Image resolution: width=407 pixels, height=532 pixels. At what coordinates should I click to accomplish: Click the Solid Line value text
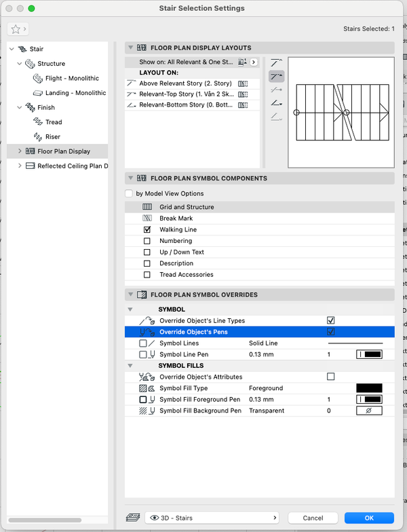point(263,343)
